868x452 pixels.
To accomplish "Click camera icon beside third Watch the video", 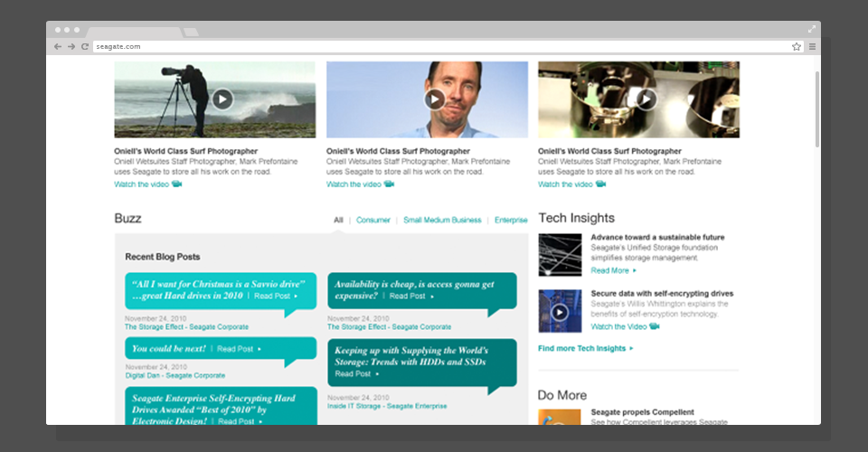I will pyautogui.click(x=600, y=184).
